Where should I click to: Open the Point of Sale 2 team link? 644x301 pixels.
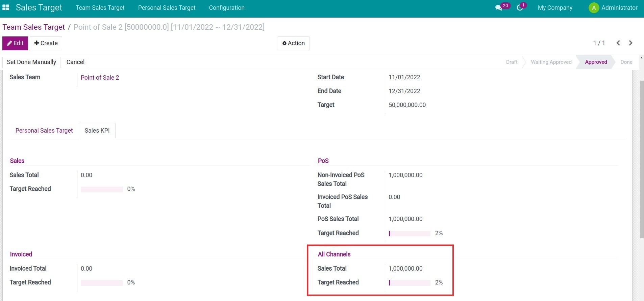coord(100,78)
